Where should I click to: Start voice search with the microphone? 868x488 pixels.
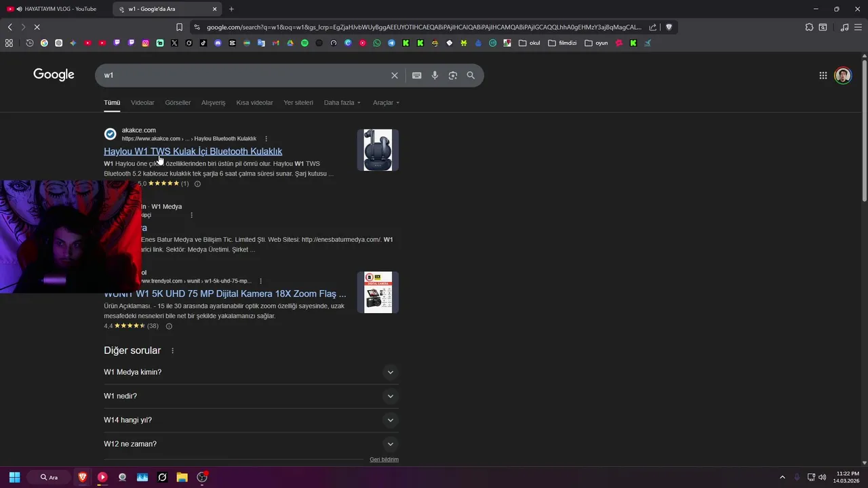click(435, 75)
